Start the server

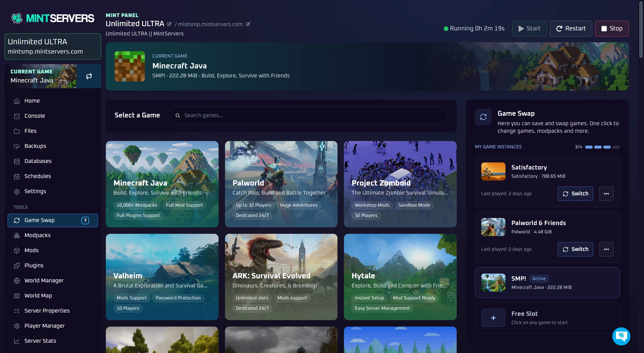[x=529, y=29]
